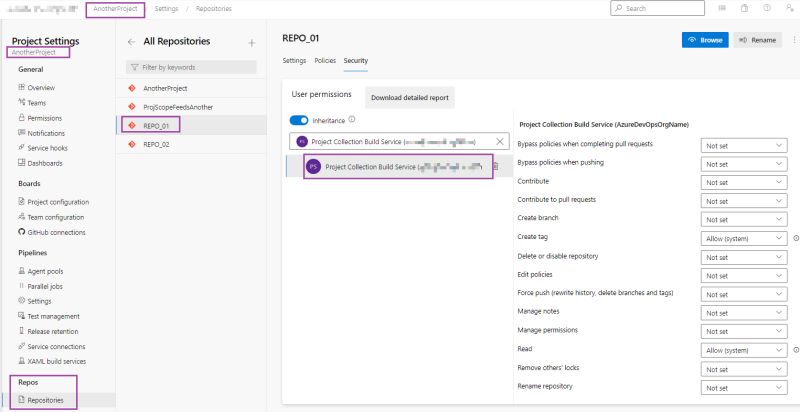Open more actions beside Rename button
Viewport: 800px width, 412px height.
click(x=794, y=40)
